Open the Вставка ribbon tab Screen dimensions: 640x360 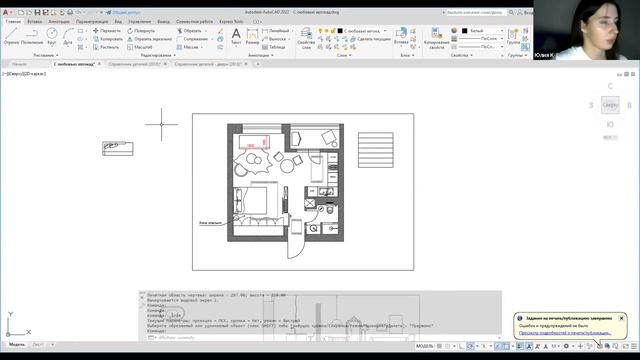click(x=35, y=21)
